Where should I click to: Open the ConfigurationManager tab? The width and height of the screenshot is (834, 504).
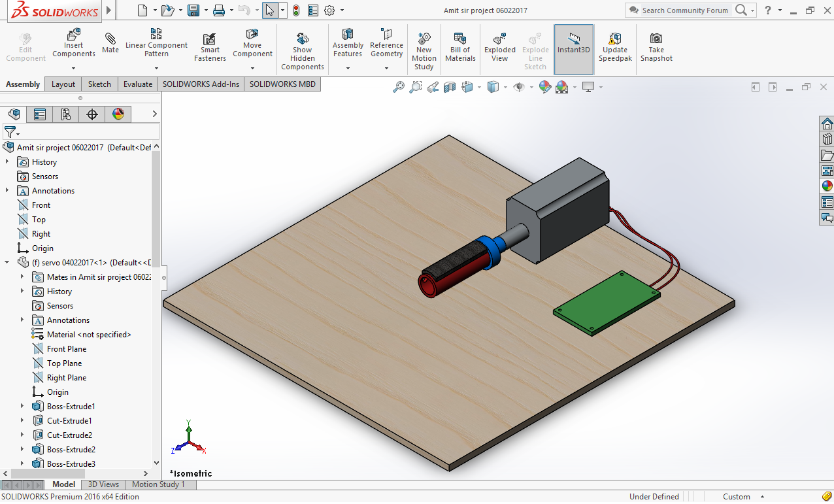pos(66,114)
